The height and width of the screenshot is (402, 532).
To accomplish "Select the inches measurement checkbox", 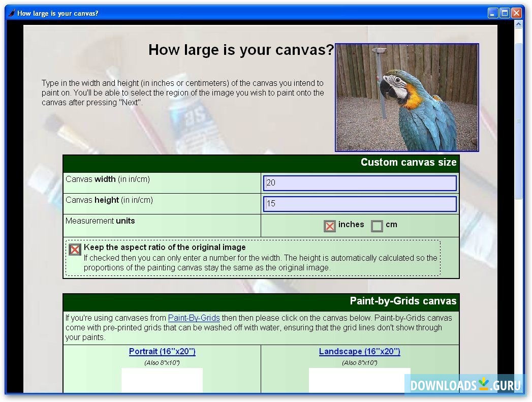I will [329, 226].
